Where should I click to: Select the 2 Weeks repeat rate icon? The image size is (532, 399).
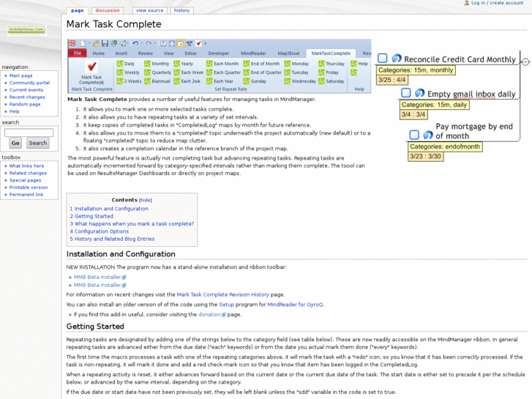click(x=120, y=81)
